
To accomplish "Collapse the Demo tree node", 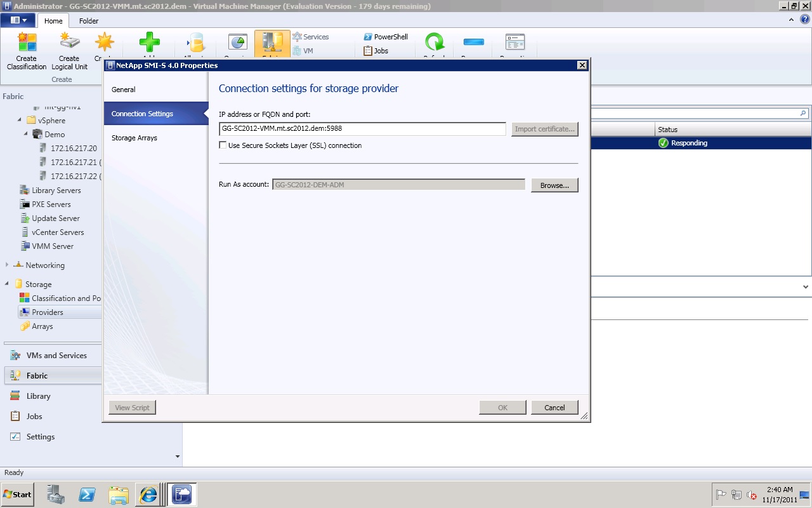I will (26, 134).
